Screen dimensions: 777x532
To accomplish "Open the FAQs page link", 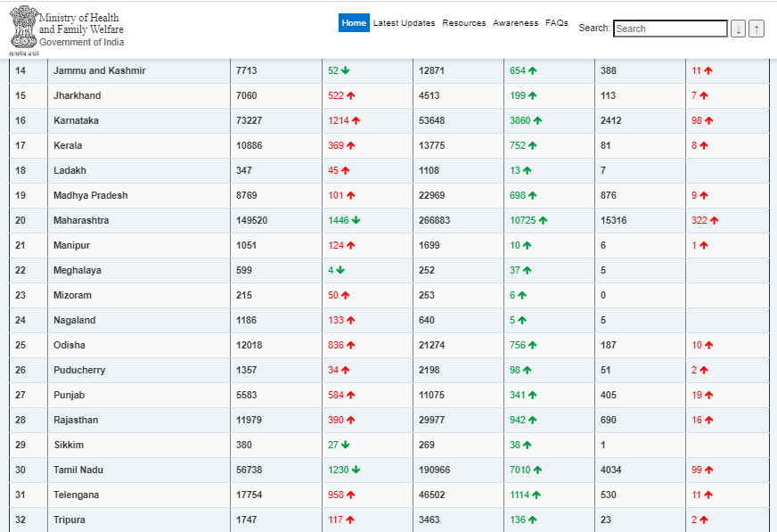I will tap(557, 23).
